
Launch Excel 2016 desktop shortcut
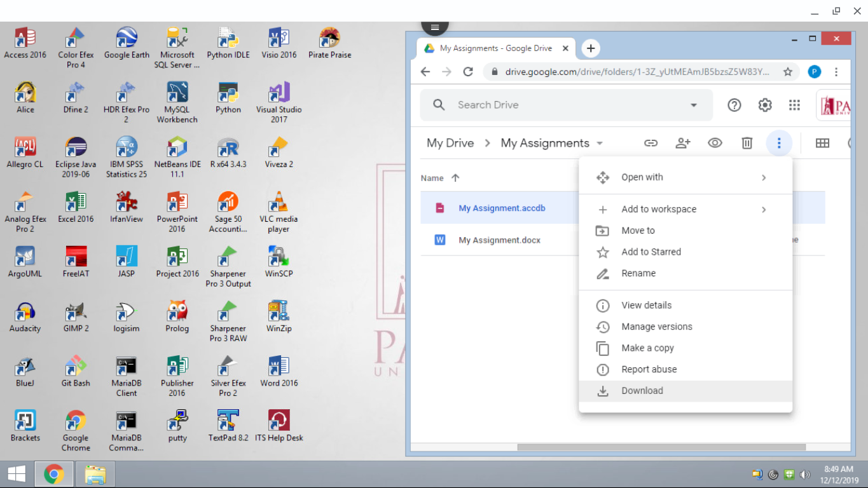pyautogui.click(x=76, y=207)
